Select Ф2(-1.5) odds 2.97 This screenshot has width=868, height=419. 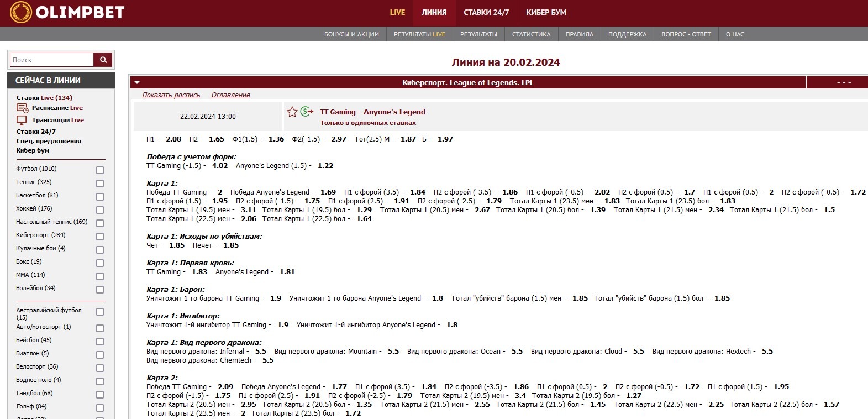(339, 139)
